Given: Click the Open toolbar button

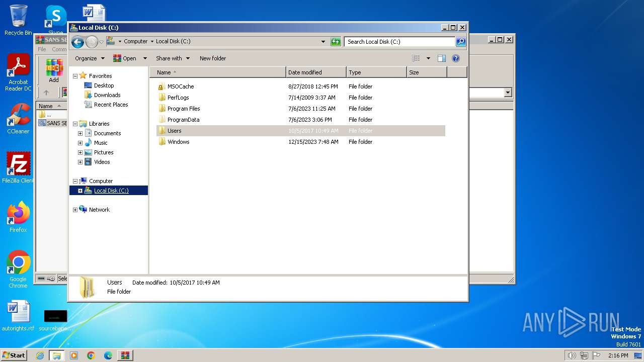Looking at the screenshot, I should (125, 58).
